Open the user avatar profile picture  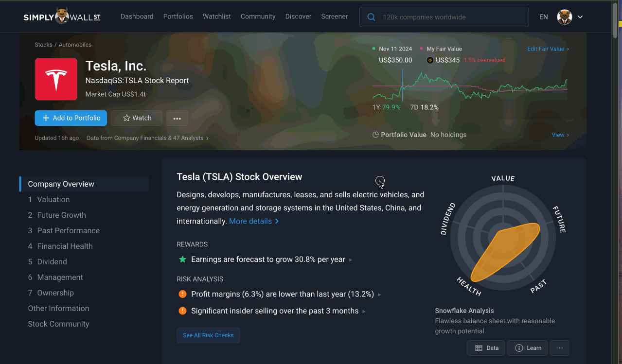(x=564, y=17)
